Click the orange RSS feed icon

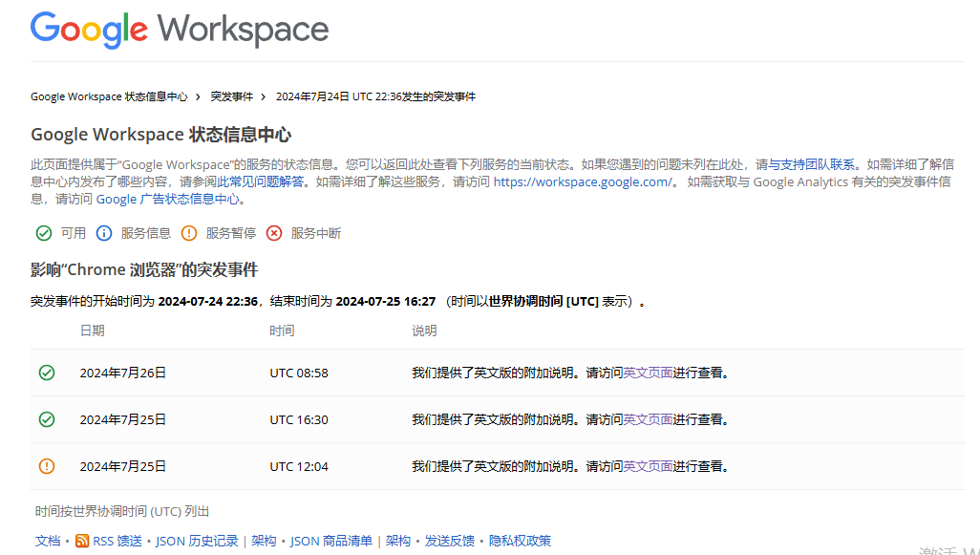82,541
